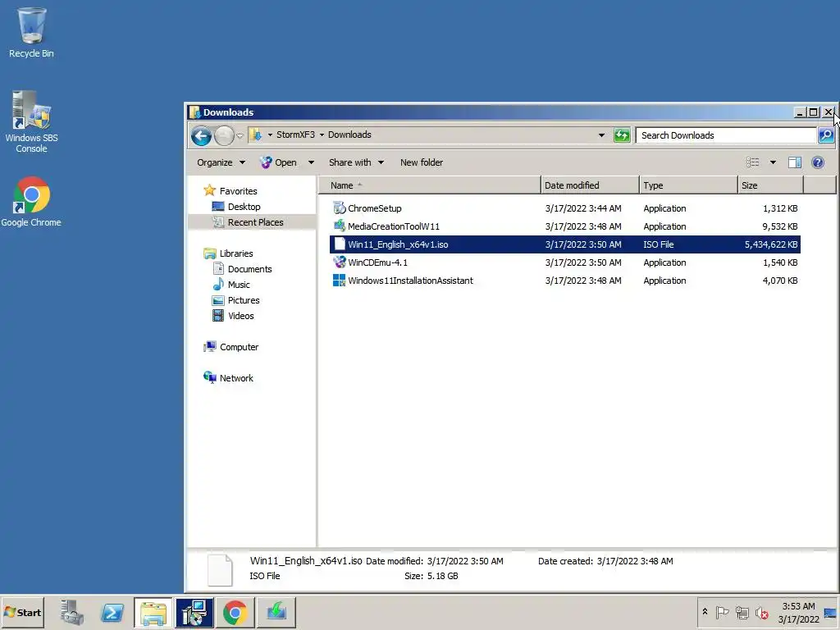Click the ISO File type cell
This screenshot has width=840, height=630.
point(659,244)
